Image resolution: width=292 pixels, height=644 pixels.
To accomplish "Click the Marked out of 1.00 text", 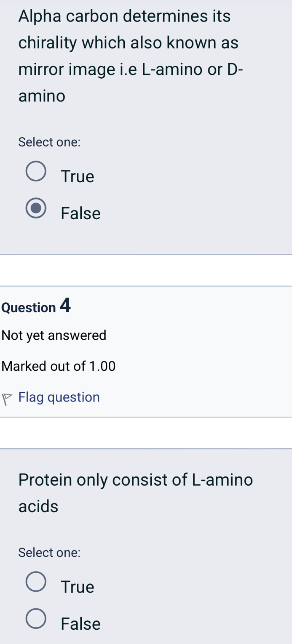I will [x=59, y=366].
